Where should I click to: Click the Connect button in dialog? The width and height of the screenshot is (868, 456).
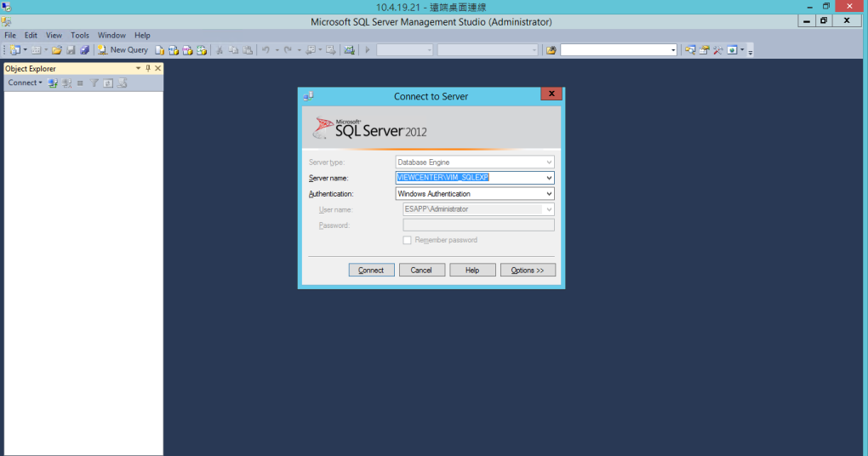[371, 270]
